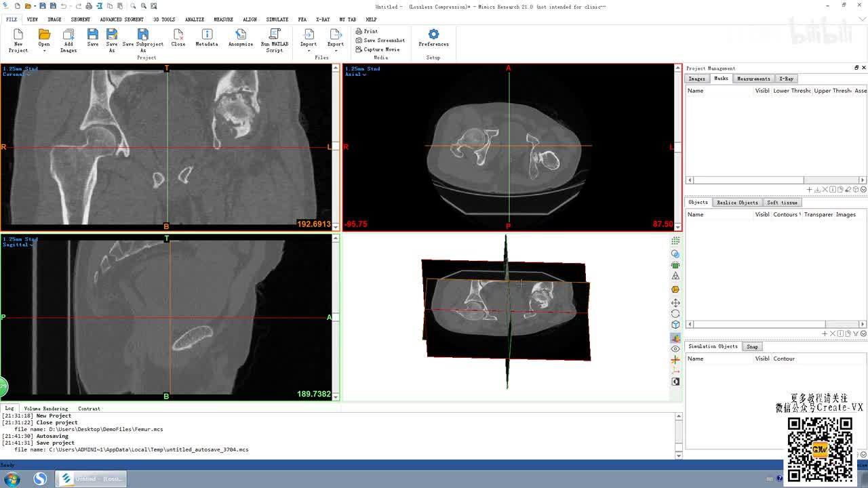Click the objects list horizontal scrollbar
868x488 pixels.
[x=776, y=324]
